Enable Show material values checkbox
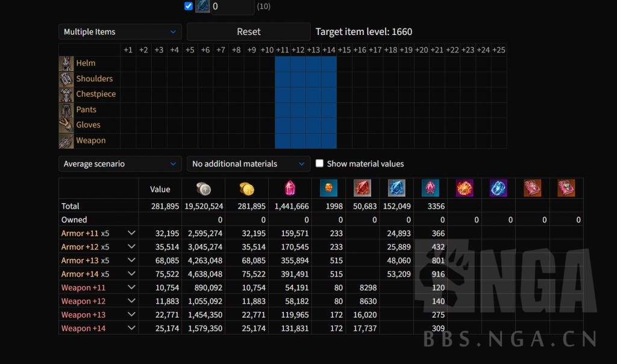 (320, 163)
